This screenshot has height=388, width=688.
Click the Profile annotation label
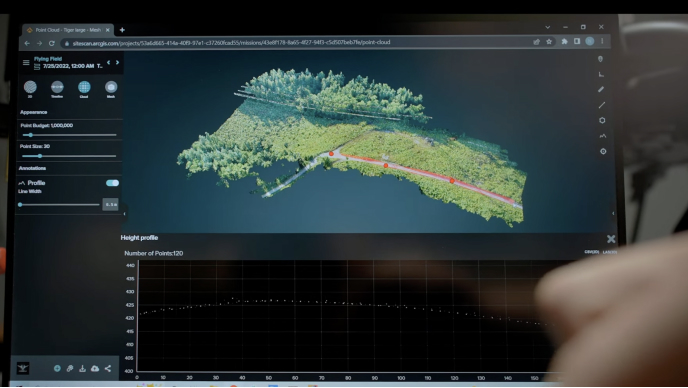pos(36,183)
